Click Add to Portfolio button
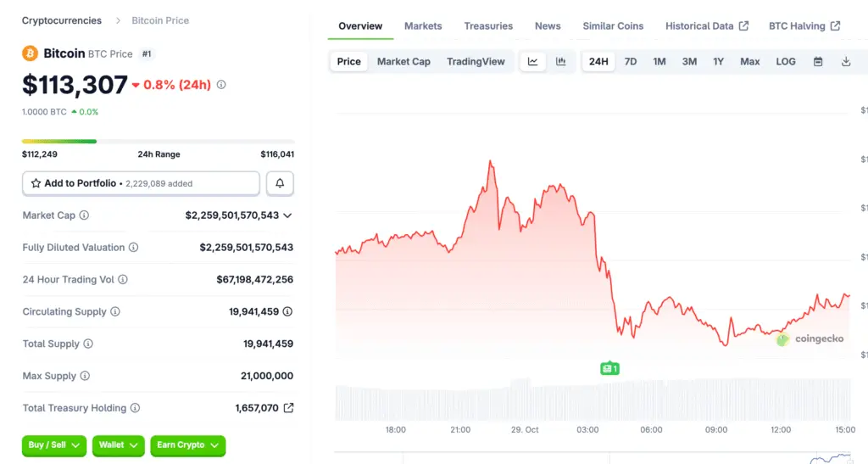Image resolution: width=868 pixels, height=464 pixels. click(141, 183)
